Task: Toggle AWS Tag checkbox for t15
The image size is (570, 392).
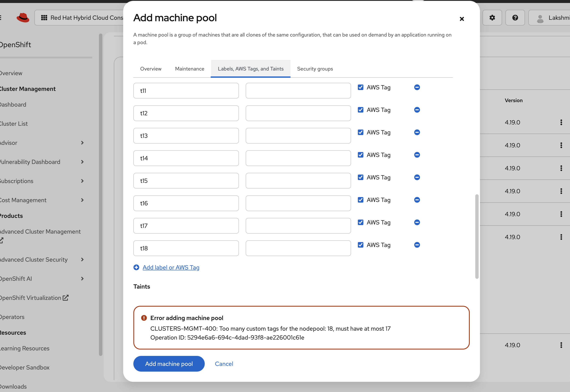Action: click(x=360, y=177)
